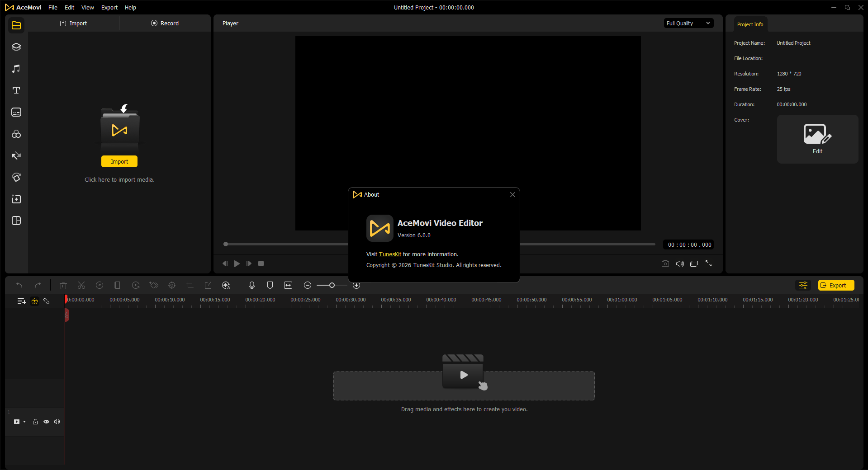Click the "1280 * 720" resolution value

(789, 74)
